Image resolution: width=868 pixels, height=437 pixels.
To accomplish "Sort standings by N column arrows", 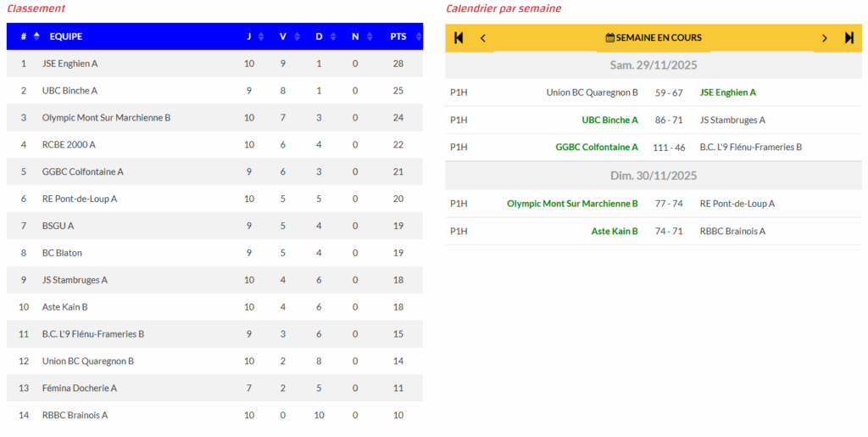I will pyautogui.click(x=368, y=36).
